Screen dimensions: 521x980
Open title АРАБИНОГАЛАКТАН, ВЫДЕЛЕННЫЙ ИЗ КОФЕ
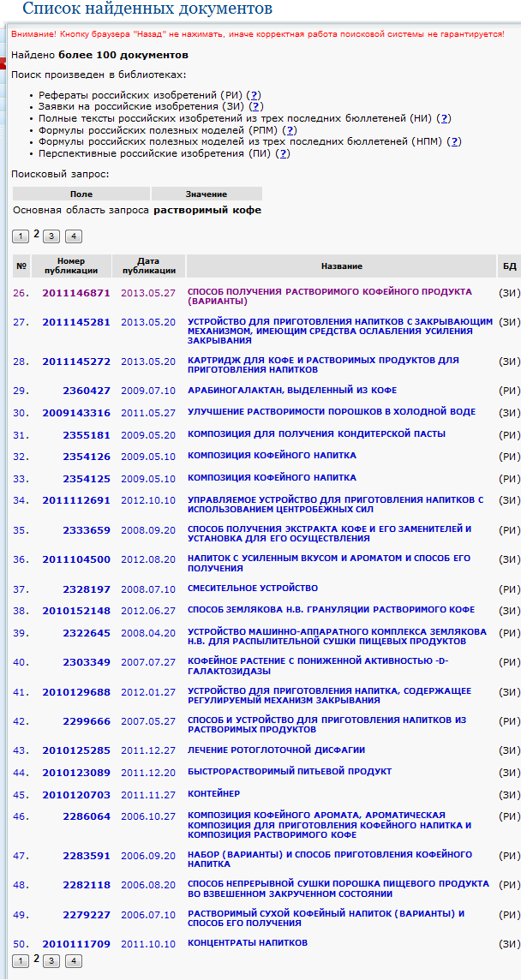click(292, 391)
